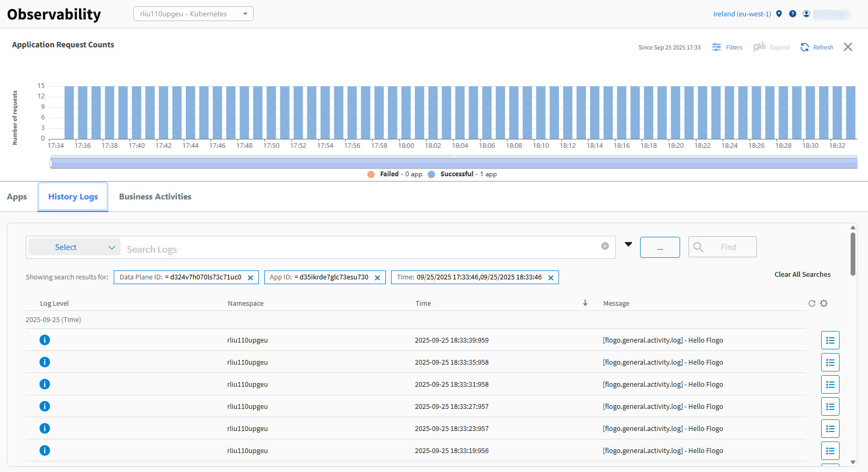Screen dimensions: 868x472
Task: Reload the log table with the refresh icon
Action: 812,304
